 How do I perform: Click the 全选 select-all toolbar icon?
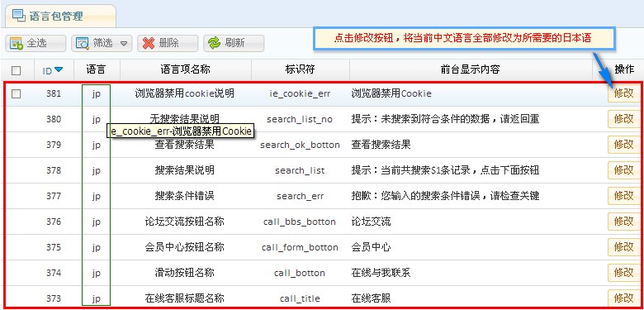pyautogui.click(x=17, y=43)
